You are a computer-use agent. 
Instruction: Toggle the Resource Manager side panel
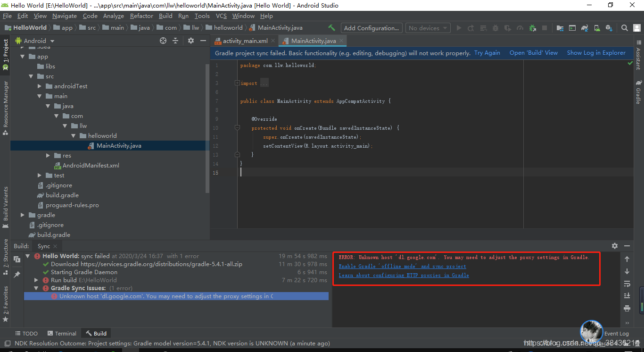coord(5,108)
